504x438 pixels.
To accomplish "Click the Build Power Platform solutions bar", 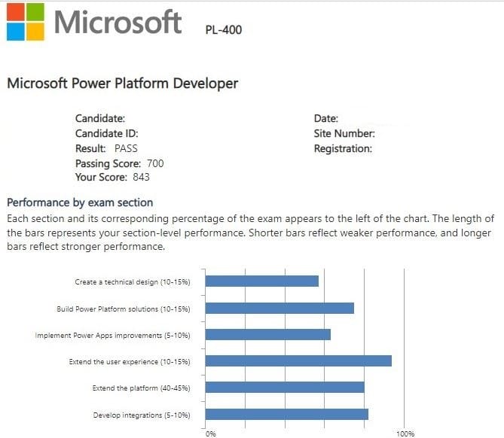I will [x=279, y=308].
